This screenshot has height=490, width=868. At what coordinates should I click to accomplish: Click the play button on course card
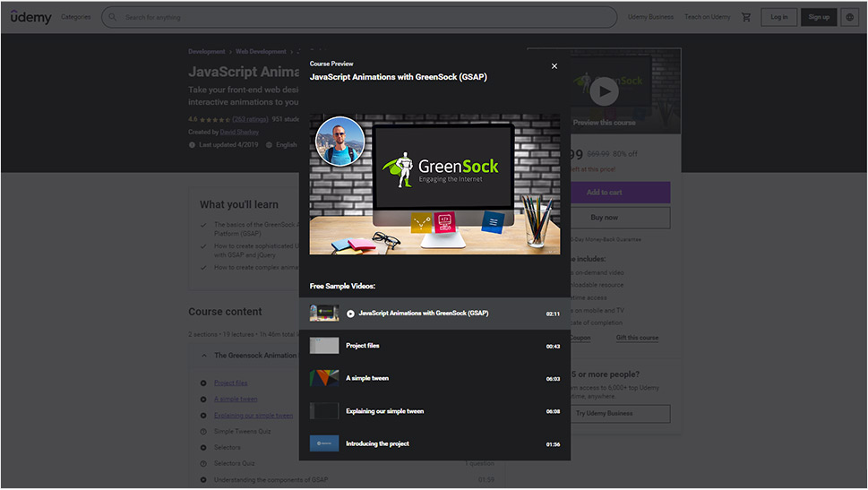point(604,91)
